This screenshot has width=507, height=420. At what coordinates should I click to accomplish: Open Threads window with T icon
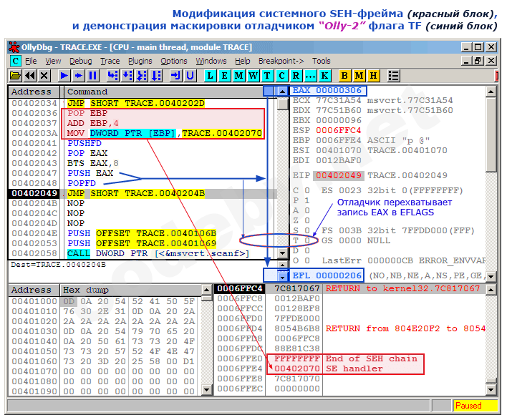point(267,76)
